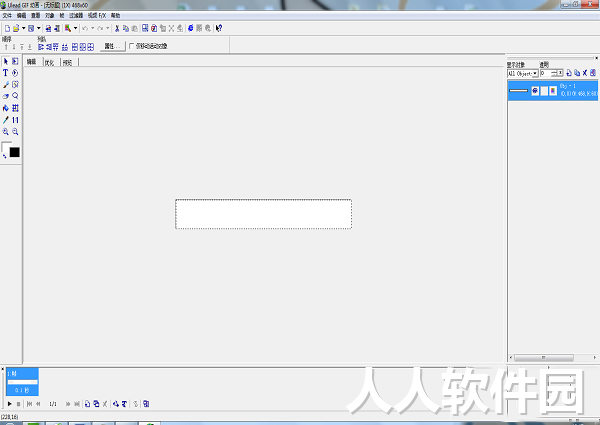This screenshot has width=600, height=425.
Task: Click the Add Frame icon in frame panel
Action: (x=88, y=404)
